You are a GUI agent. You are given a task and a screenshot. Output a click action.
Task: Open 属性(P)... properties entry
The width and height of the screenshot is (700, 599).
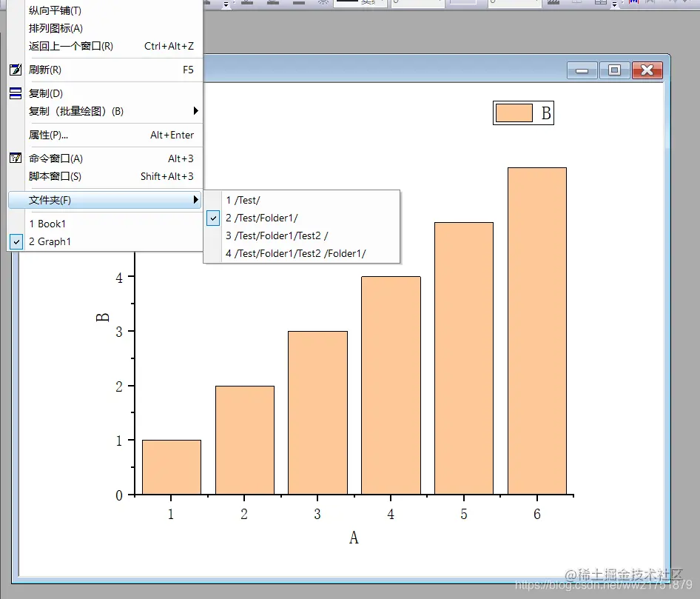coord(105,135)
